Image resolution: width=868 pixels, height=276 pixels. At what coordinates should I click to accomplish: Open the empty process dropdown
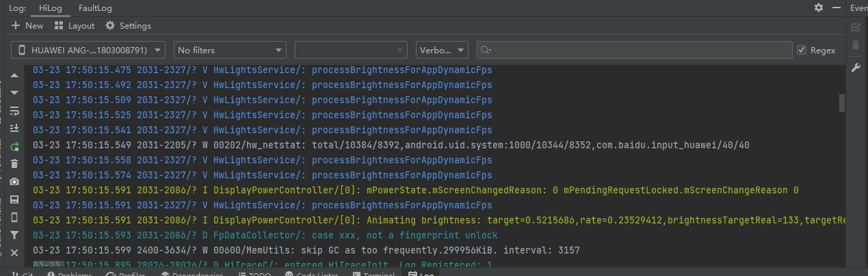pos(351,50)
